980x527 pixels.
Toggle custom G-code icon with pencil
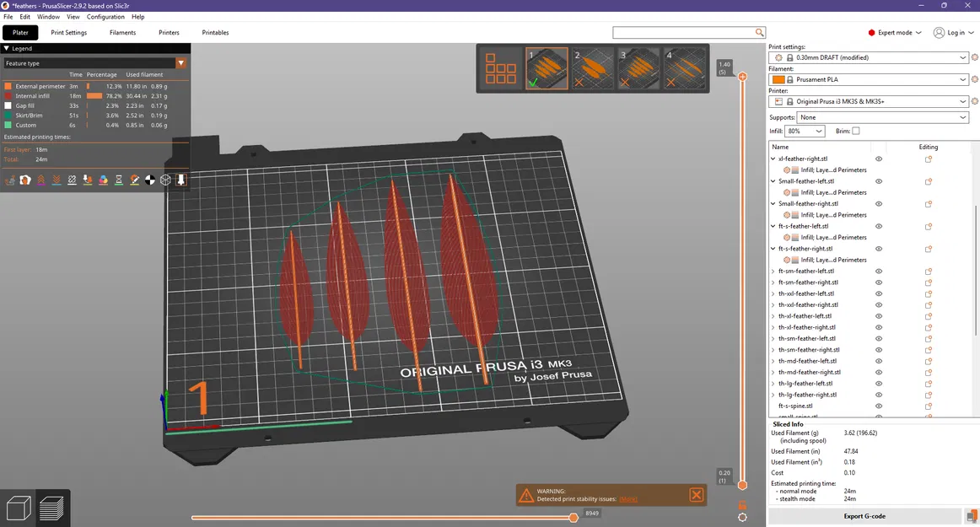point(134,180)
